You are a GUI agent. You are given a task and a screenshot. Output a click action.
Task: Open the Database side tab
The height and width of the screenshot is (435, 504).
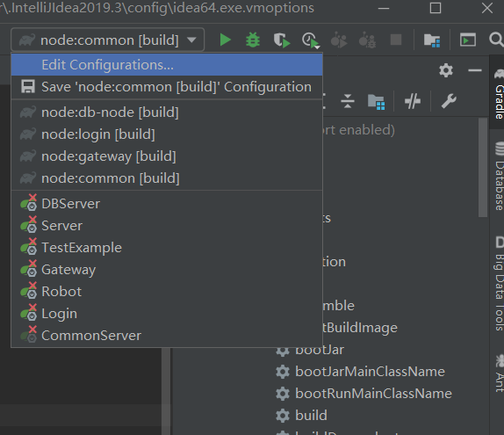point(499,177)
